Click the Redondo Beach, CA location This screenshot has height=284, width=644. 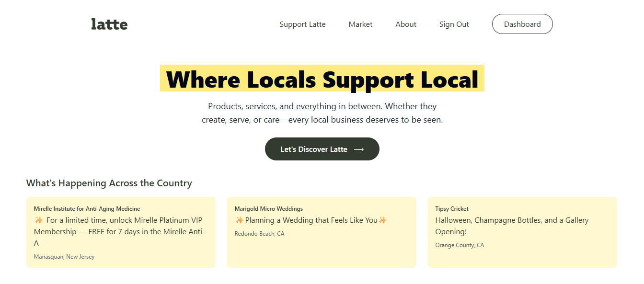(259, 234)
